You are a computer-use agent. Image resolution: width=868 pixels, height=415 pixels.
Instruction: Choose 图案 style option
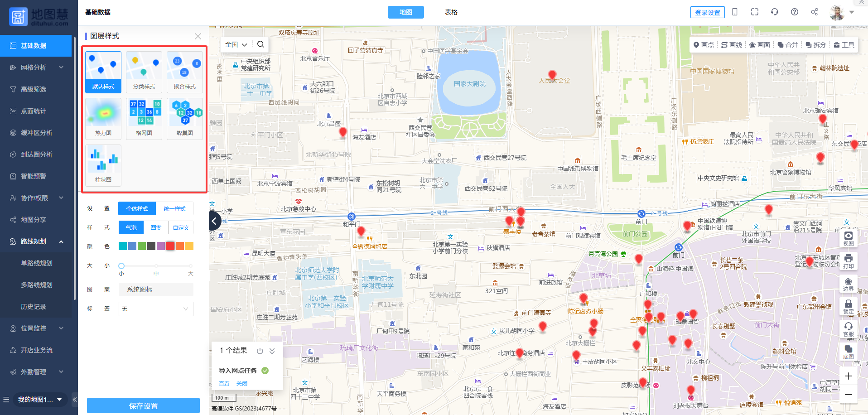[156, 227]
